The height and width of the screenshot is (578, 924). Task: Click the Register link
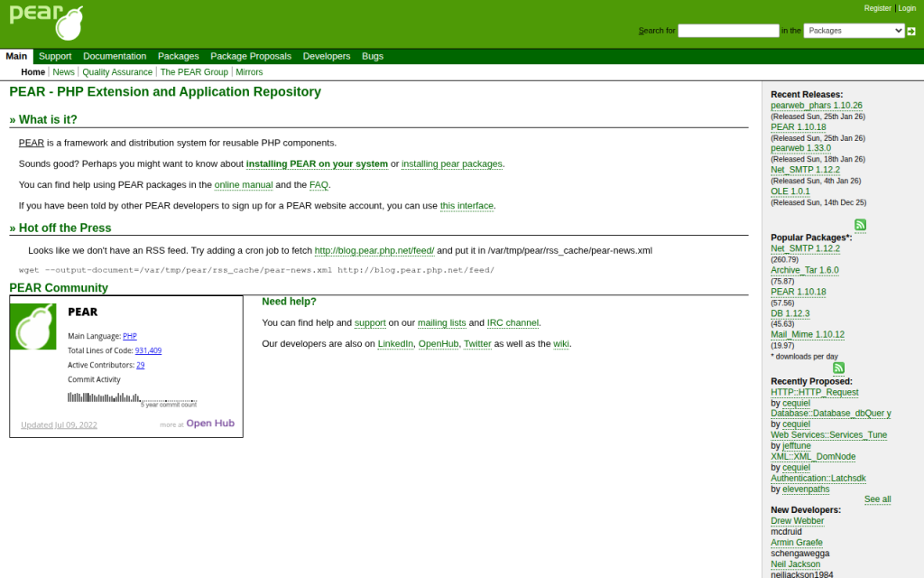877,7
